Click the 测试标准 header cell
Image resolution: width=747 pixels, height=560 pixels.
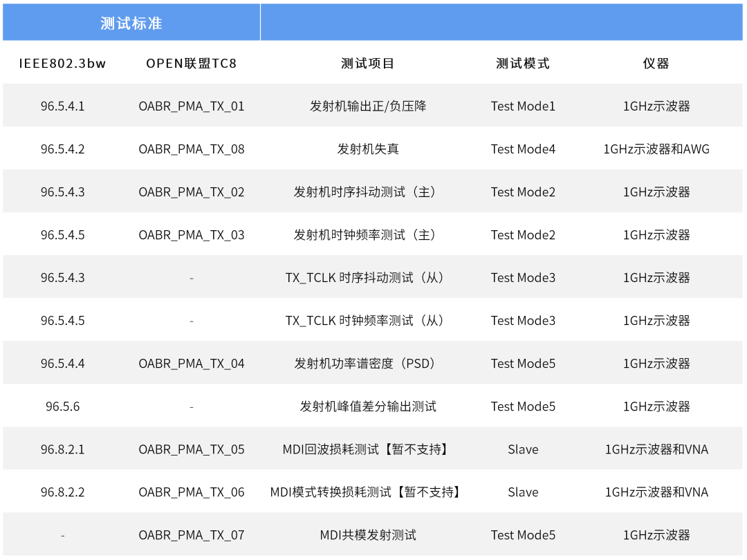[x=131, y=23]
